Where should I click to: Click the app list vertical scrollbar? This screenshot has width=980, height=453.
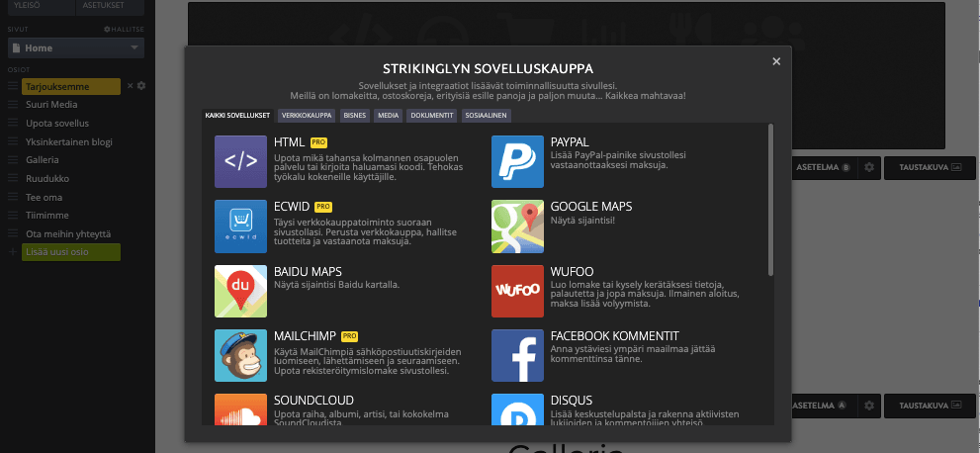[x=770, y=200]
